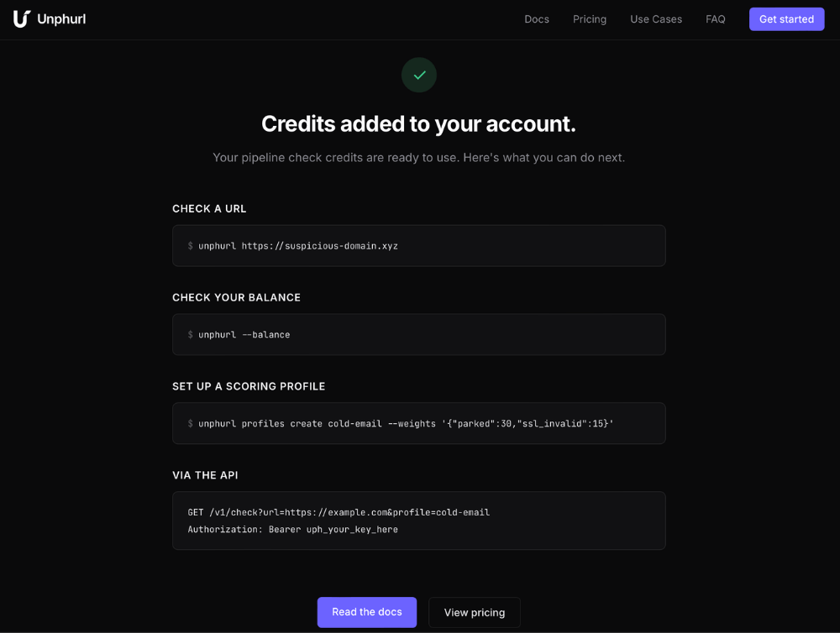The image size is (840, 633).
Task: Open Pricing from the navigation bar
Action: (x=589, y=19)
